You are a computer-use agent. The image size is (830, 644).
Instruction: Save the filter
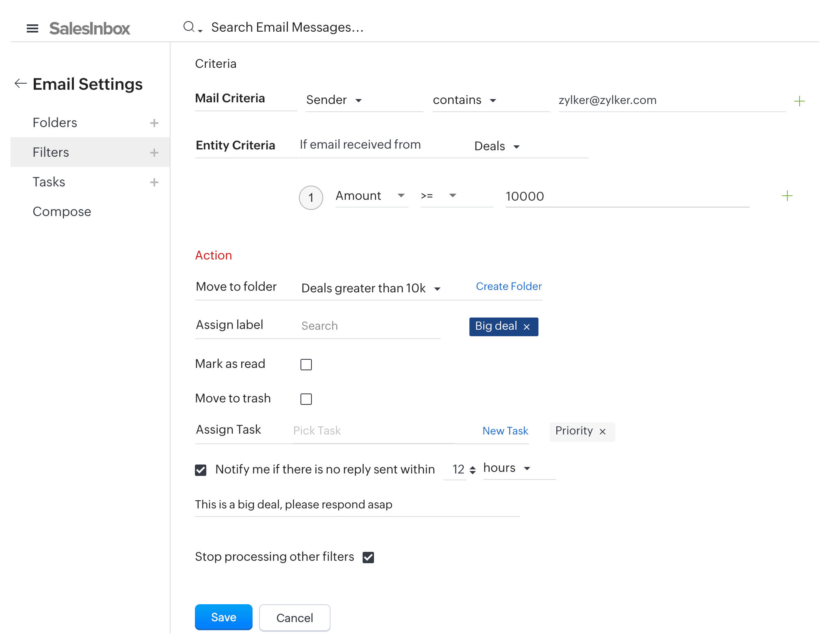[223, 617]
